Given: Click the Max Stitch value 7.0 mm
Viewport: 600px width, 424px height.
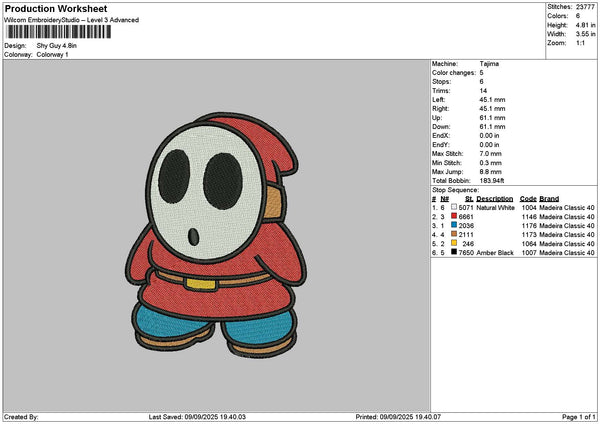Looking at the screenshot, I should click(x=491, y=154).
